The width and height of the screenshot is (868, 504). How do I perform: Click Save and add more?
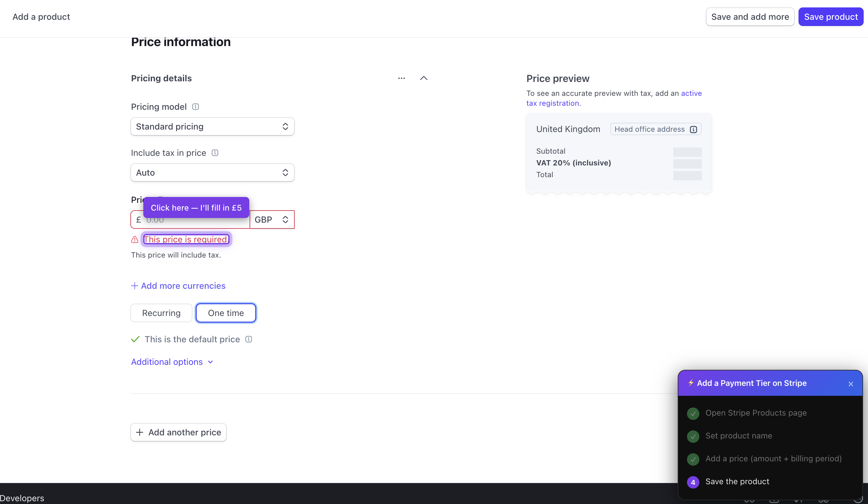[x=750, y=17]
